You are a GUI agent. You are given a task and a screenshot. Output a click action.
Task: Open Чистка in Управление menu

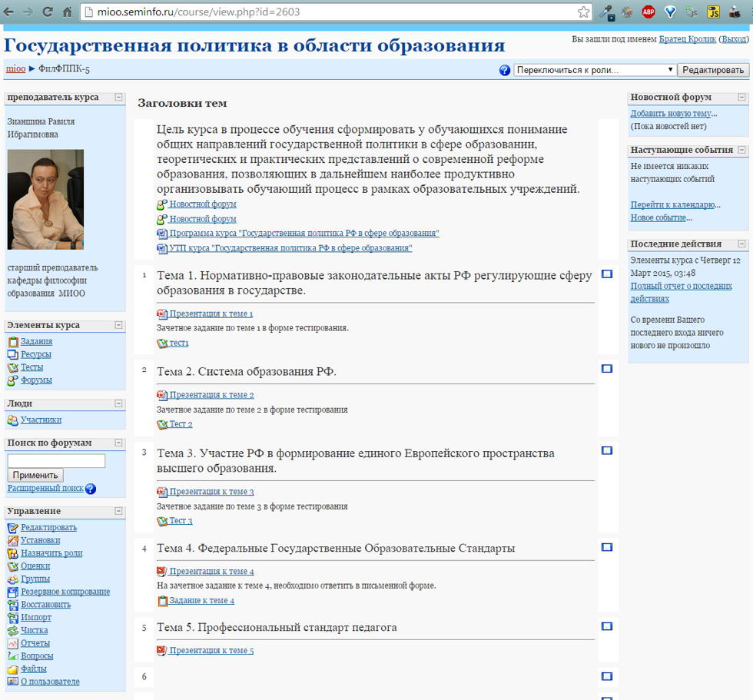[34, 631]
